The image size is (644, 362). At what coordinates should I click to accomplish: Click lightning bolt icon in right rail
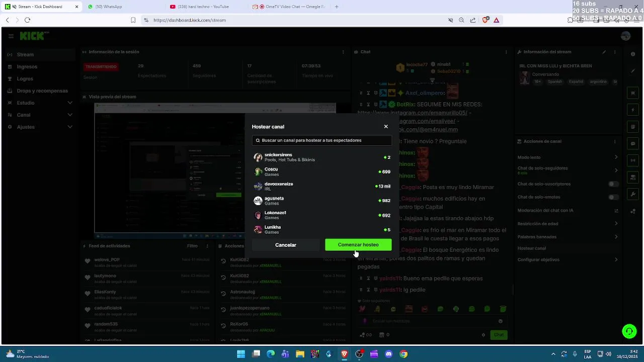[x=633, y=110]
